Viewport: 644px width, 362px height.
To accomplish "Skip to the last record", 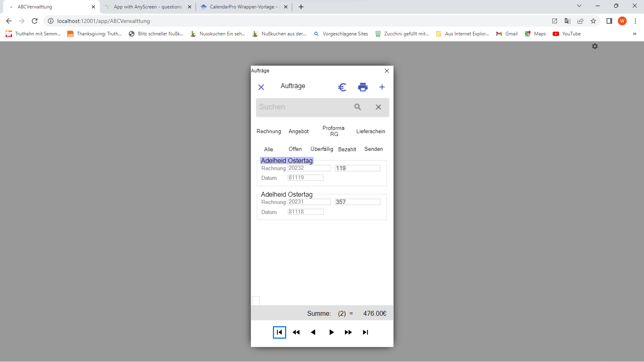I will click(x=365, y=332).
